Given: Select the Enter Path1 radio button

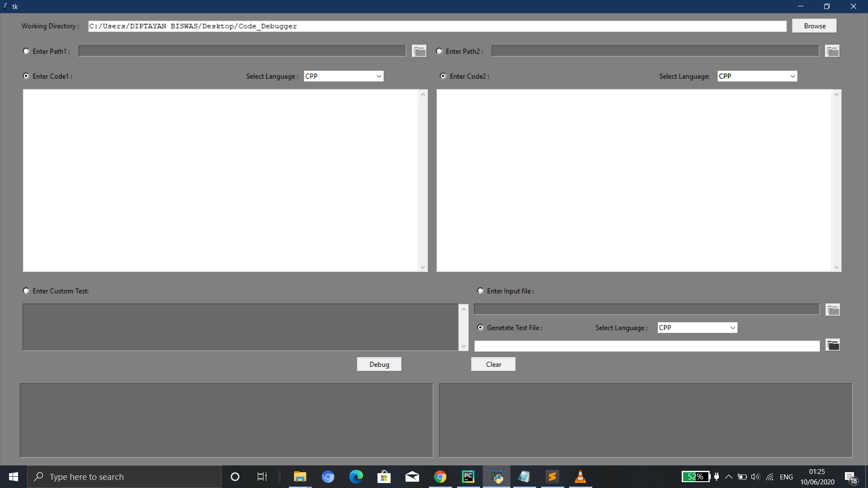Looking at the screenshot, I should click(x=26, y=51).
